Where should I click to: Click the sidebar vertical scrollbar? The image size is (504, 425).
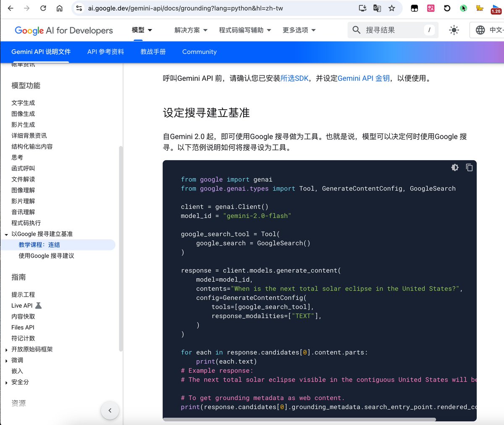point(121,248)
